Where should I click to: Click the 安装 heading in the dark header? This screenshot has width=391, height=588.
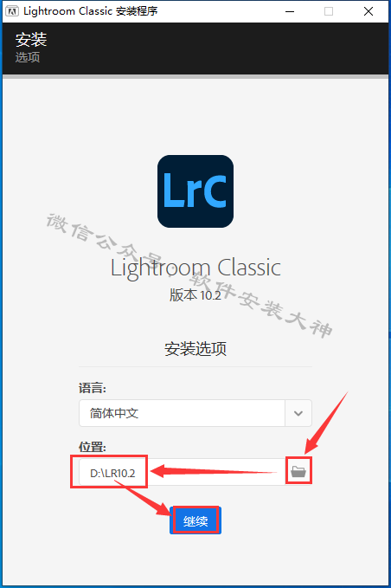[x=31, y=39]
